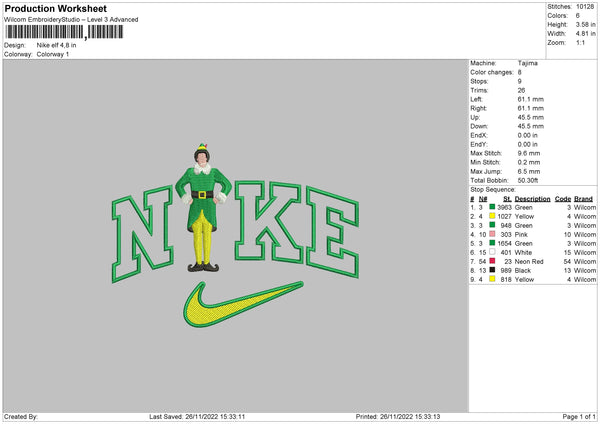Click the 'Brand' column header
600x424 pixels.
pos(584,199)
